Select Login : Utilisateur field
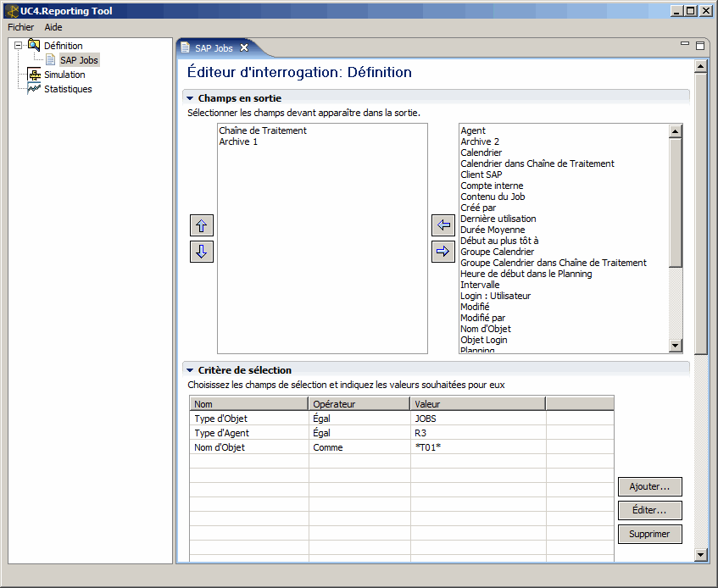 tap(495, 295)
